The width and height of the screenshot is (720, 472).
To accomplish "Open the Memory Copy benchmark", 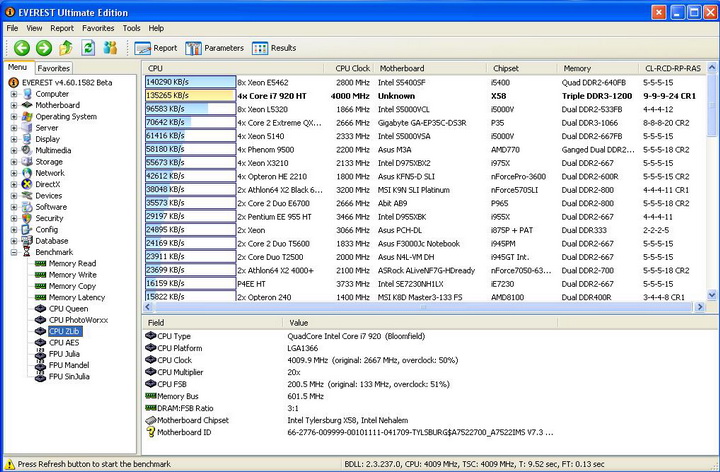I will 72,286.
